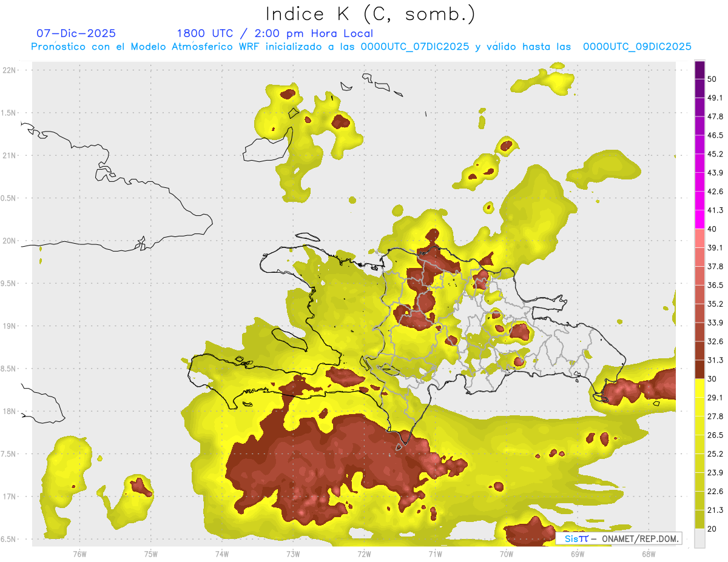728x562 pixels.
Task: Click the "41.3" color scale value
Action: pyautogui.click(x=715, y=210)
